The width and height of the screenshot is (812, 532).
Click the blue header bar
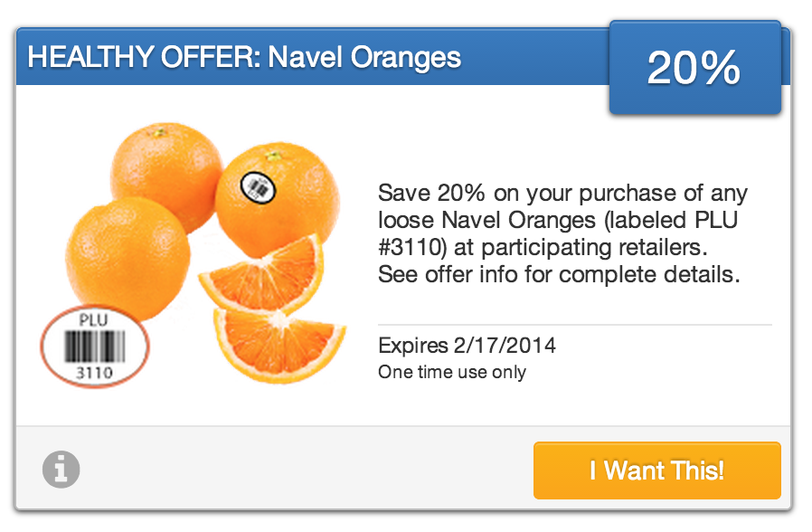(x=313, y=57)
